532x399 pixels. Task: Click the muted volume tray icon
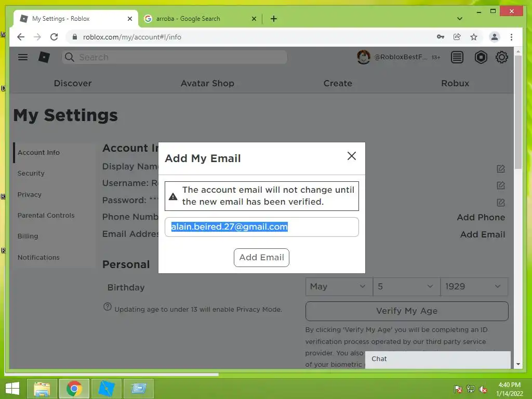click(483, 389)
